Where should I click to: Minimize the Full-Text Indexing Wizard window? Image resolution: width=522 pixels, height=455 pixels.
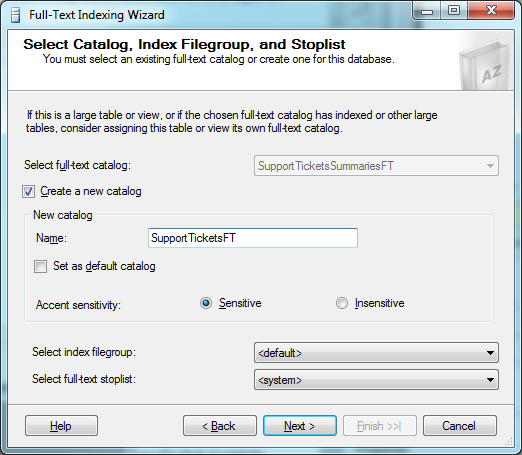tap(427, 11)
